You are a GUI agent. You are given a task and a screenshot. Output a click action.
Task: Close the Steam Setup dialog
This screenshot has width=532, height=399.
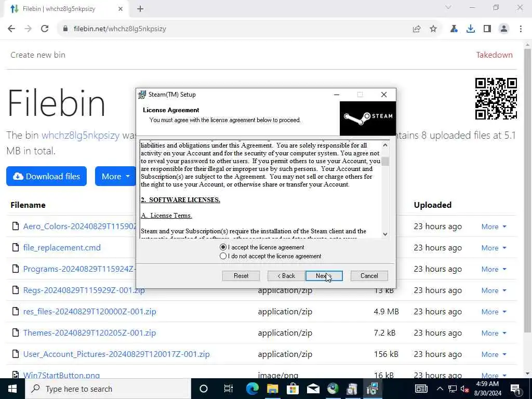384,95
